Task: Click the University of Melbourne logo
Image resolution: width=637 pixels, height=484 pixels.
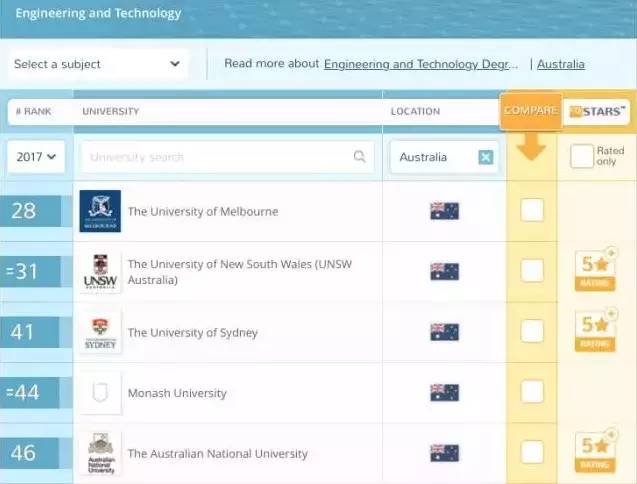Action: click(100, 211)
